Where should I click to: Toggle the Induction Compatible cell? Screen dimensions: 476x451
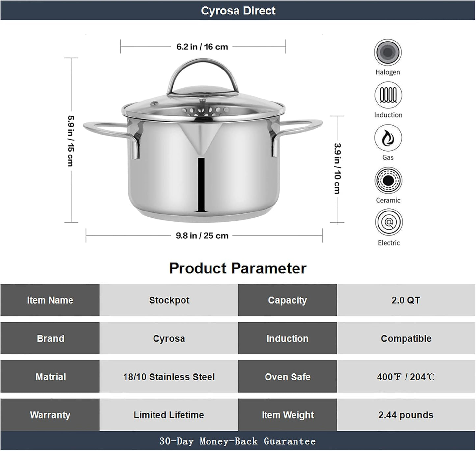pos(406,338)
